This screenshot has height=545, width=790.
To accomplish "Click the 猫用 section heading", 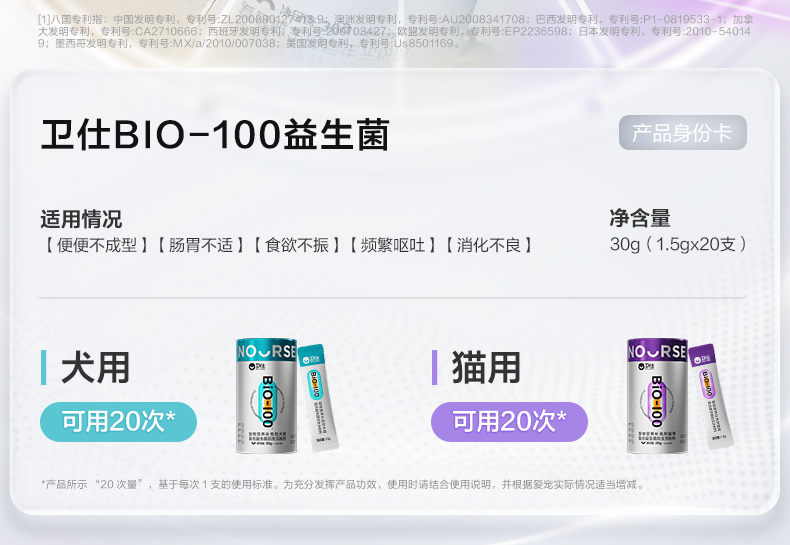I will click(x=486, y=368).
